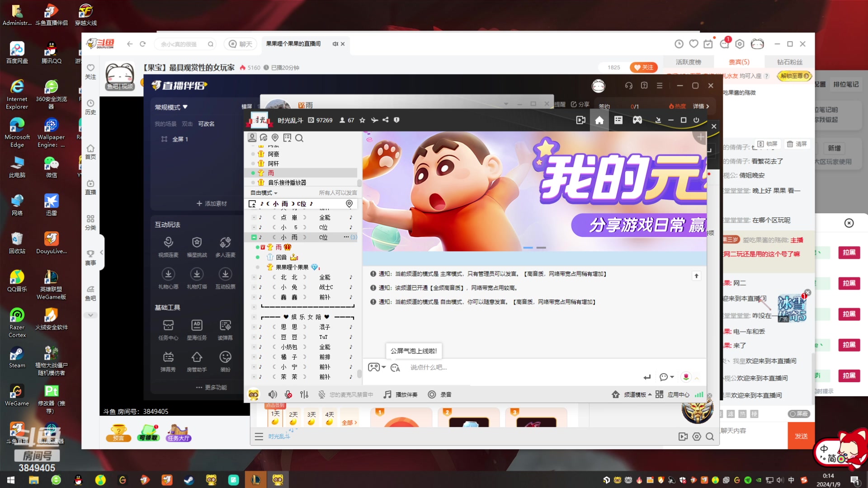Open the chat bubble dropdown in YY input

coord(666,377)
